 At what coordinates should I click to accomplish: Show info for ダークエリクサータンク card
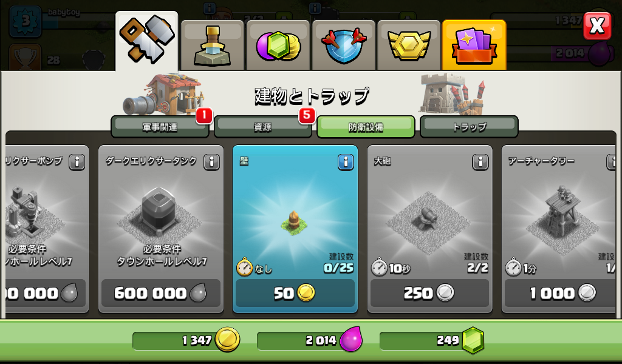(211, 162)
